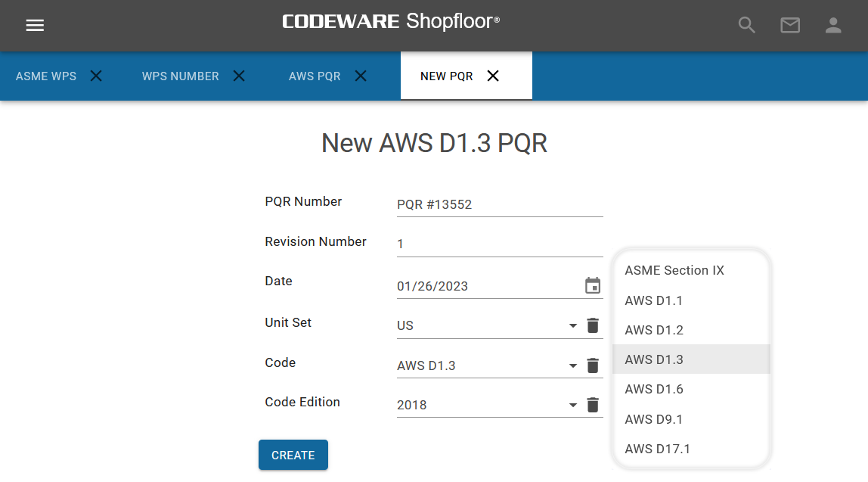Click the search magnifier icon

(746, 25)
